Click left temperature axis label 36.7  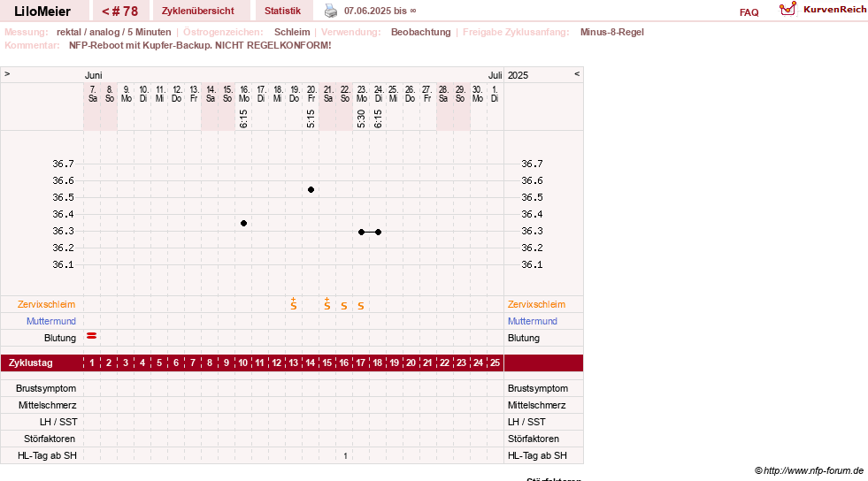point(63,164)
